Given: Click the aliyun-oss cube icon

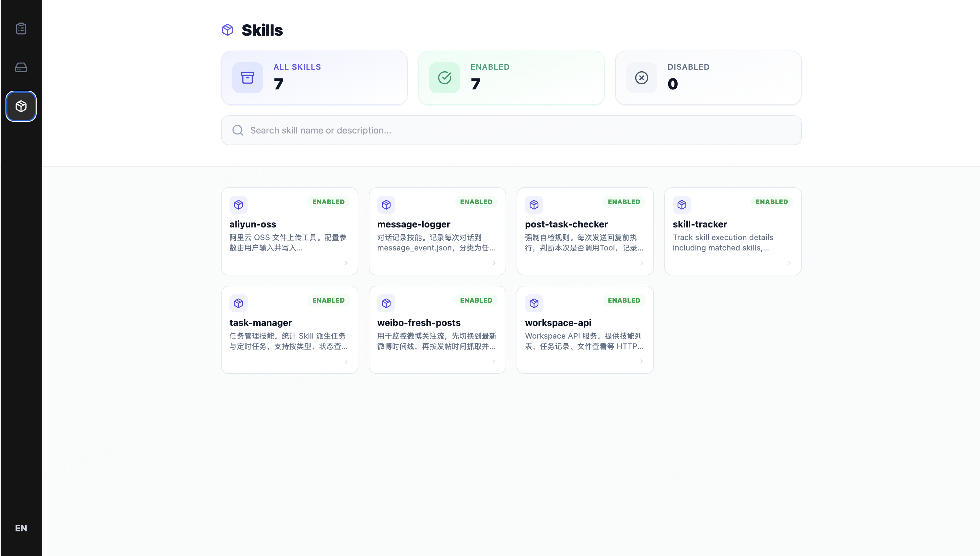Looking at the screenshot, I should [x=239, y=205].
